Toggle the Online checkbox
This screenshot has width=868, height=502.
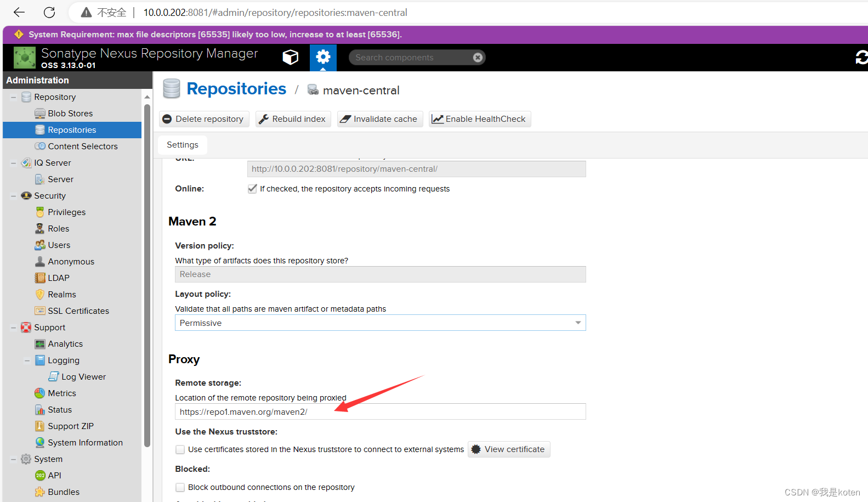(x=252, y=189)
